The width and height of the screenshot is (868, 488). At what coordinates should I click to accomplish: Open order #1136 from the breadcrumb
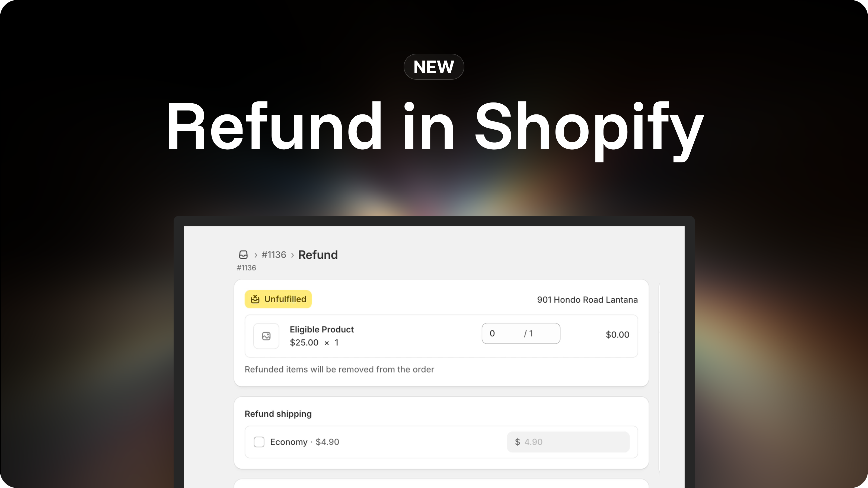click(x=274, y=255)
